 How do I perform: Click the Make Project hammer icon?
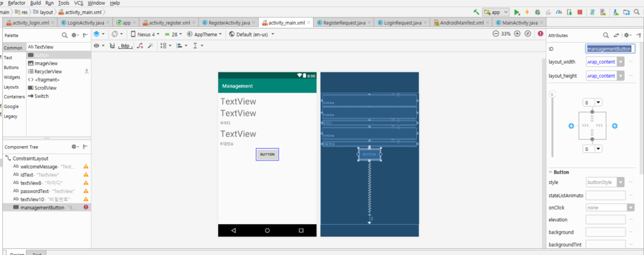[476, 12]
